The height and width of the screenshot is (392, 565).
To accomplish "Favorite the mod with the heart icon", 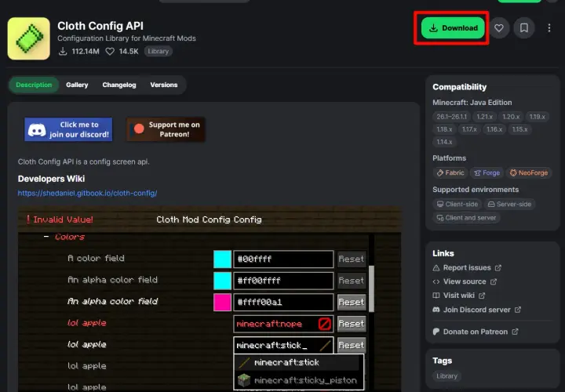I will pos(499,28).
